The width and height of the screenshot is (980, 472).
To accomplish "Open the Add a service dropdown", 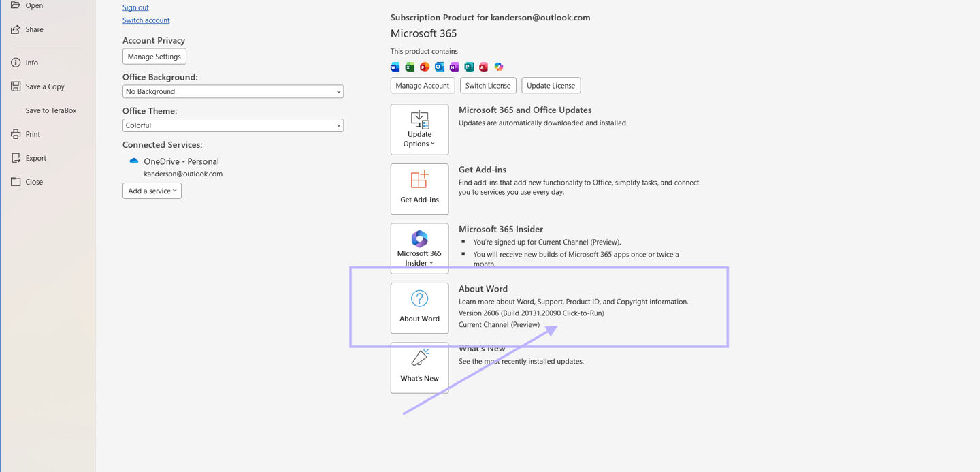I will click(x=152, y=191).
